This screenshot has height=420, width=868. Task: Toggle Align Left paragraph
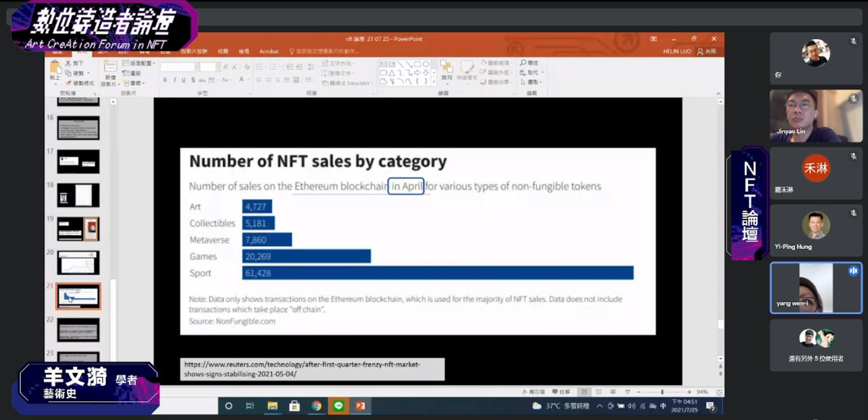pyautogui.click(x=259, y=80)
